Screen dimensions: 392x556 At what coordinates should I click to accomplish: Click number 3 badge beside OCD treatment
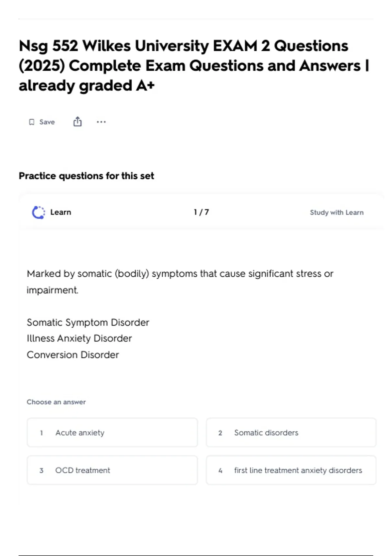pyautogui.click(x=41, y=470)
